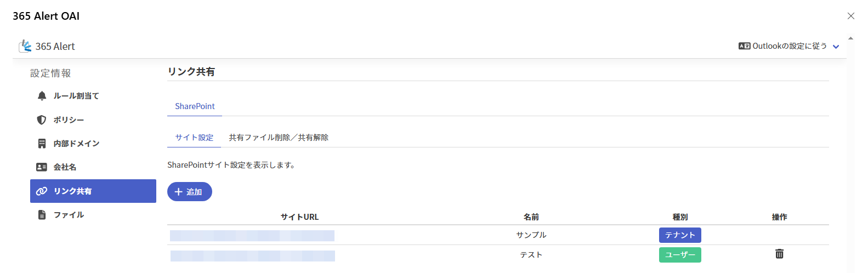Click the shield icon beside ポリシー
Viewport: 868px width, 273px height.
[42, 120]
